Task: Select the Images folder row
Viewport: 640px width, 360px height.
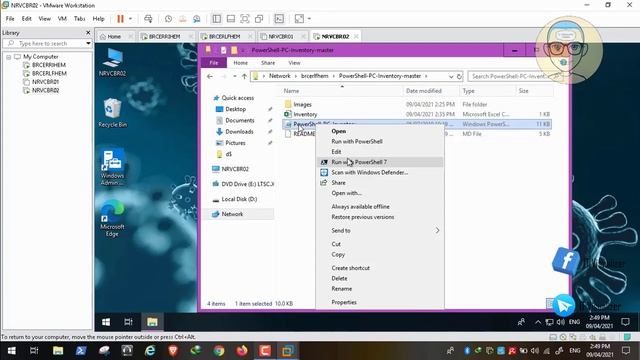Action: tap(416, 104)
